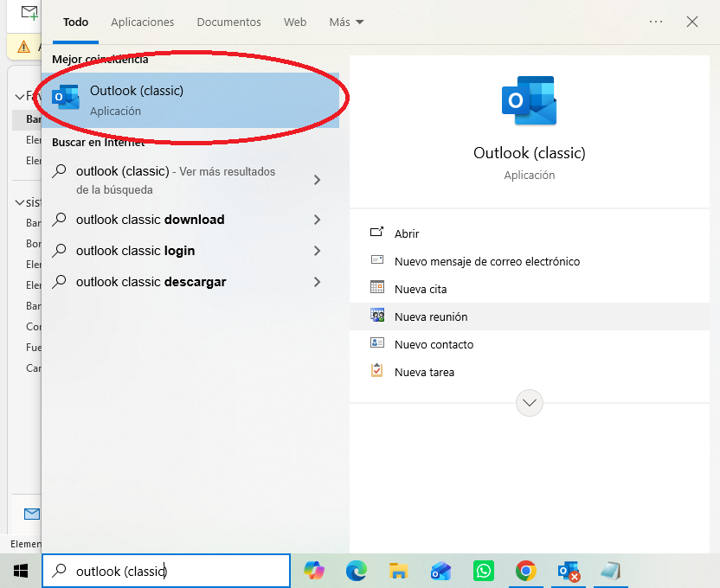
Task: Select the Cor… folder in Outlook
Action: 33,327
